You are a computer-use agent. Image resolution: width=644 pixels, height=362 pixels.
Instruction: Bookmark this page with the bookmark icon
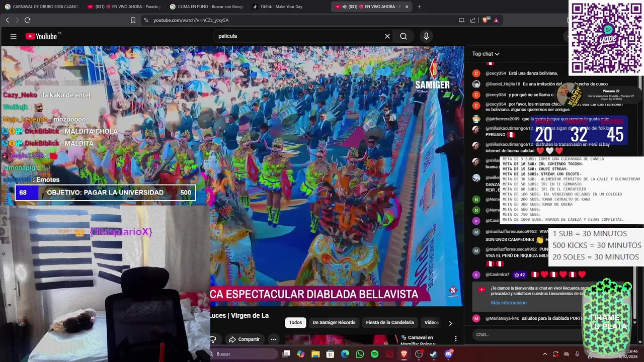pos(133,20)
